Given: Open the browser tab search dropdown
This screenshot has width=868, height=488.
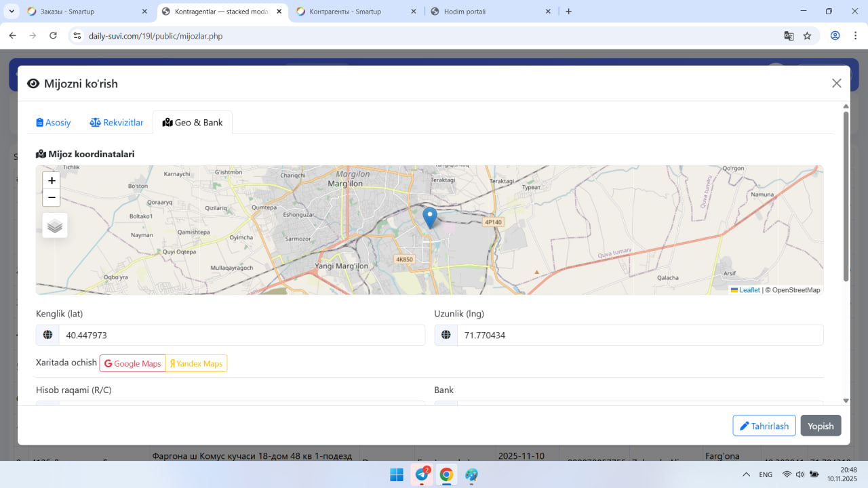Looking at the screenshot, I should tap(12, 12).
